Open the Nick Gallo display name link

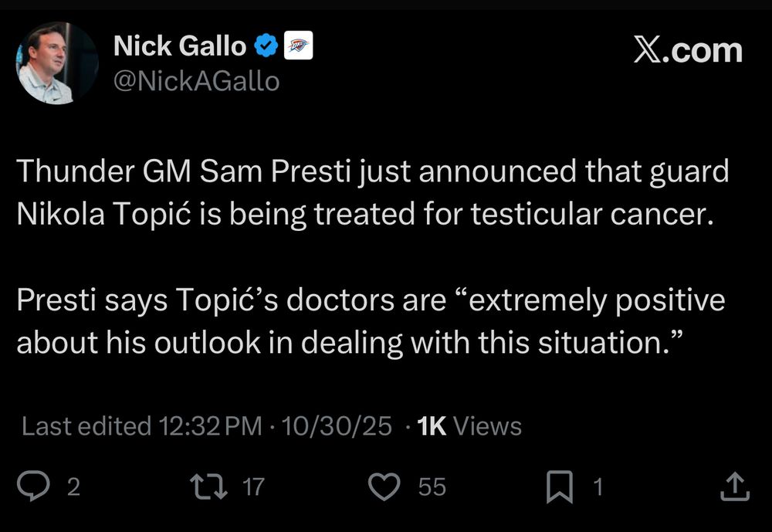(179, 47)
